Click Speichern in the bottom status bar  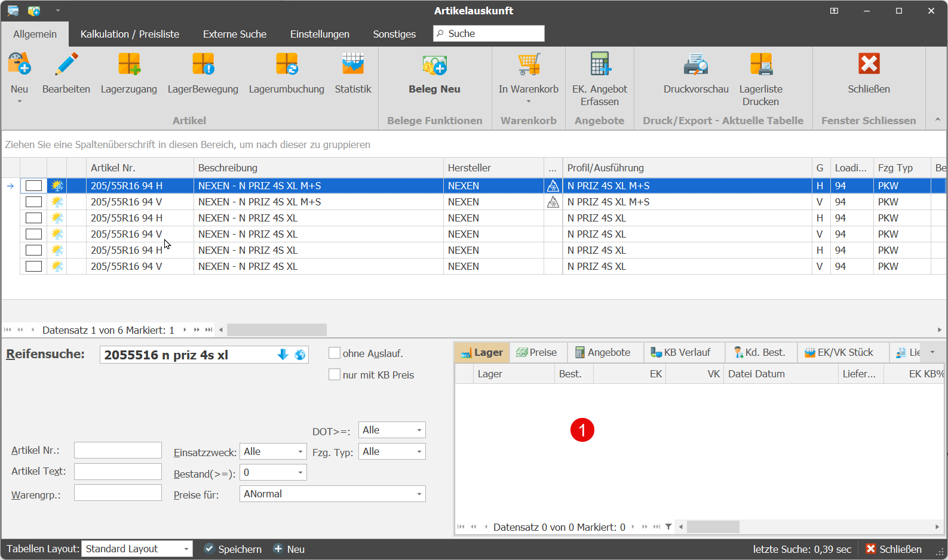pyautogui.click(x=233, y=549)
